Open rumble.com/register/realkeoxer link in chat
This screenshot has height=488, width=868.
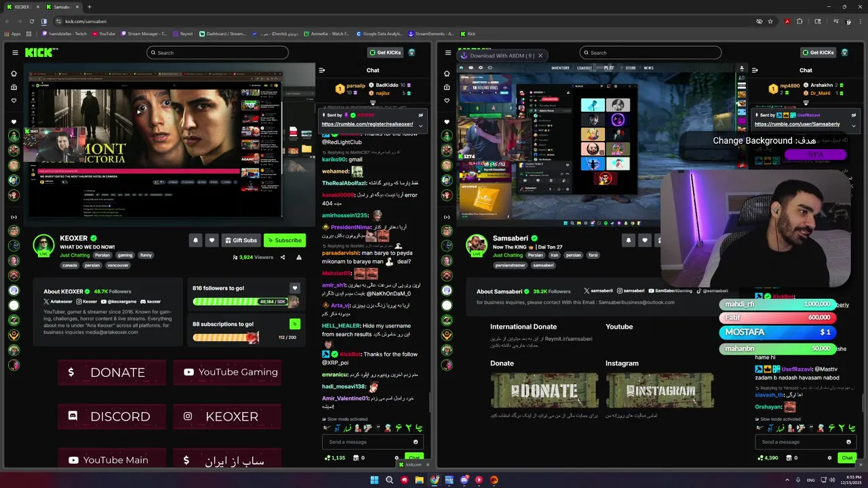(367, 124)
